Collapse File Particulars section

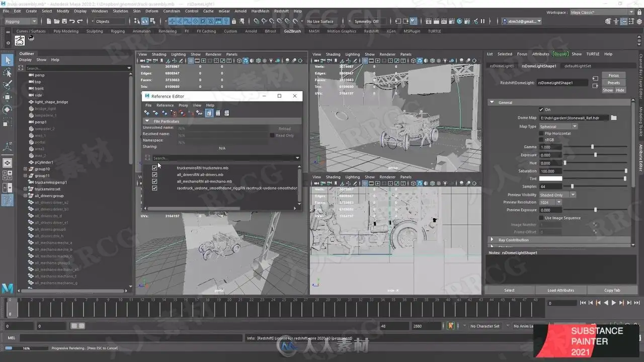[x=147, y=121]
